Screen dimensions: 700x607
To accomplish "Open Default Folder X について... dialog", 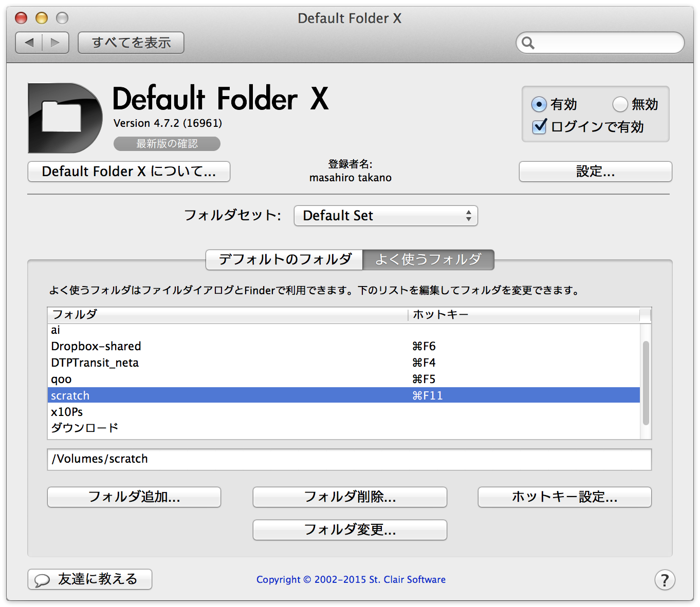I will click(129, 172).
